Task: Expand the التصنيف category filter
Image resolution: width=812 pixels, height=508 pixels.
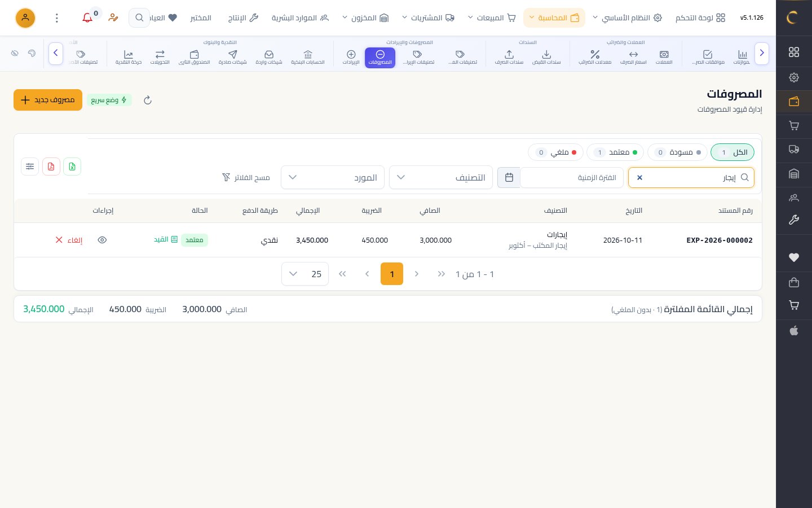Action: (441, 177)
